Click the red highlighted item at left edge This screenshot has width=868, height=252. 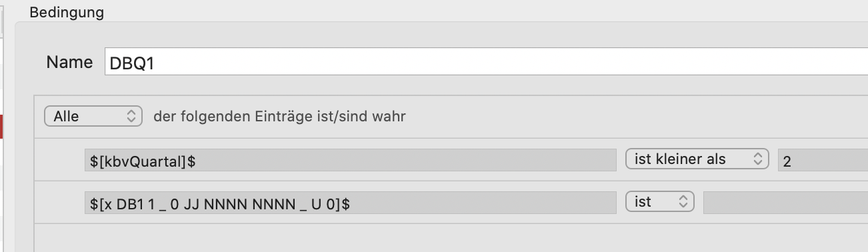tap(2, 127)
